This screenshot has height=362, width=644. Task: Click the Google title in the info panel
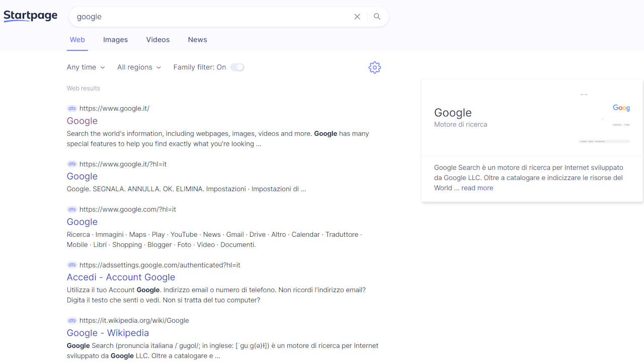pos(453,113)
